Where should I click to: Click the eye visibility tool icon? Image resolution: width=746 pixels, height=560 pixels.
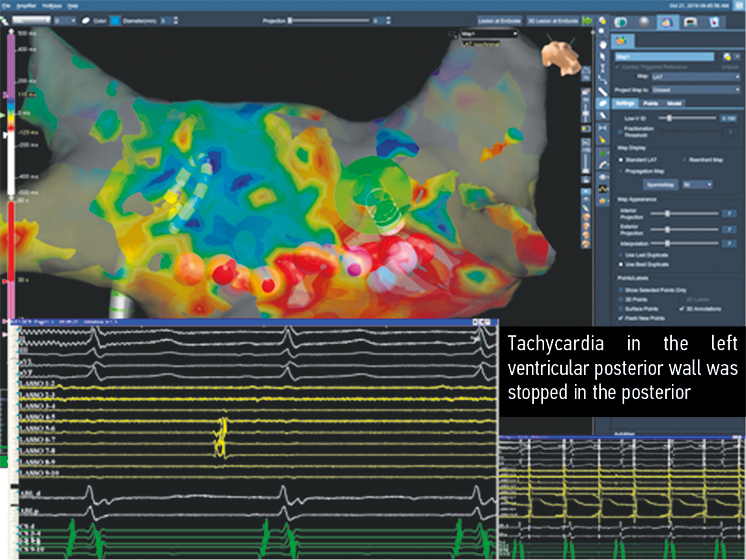coord(603,177)
